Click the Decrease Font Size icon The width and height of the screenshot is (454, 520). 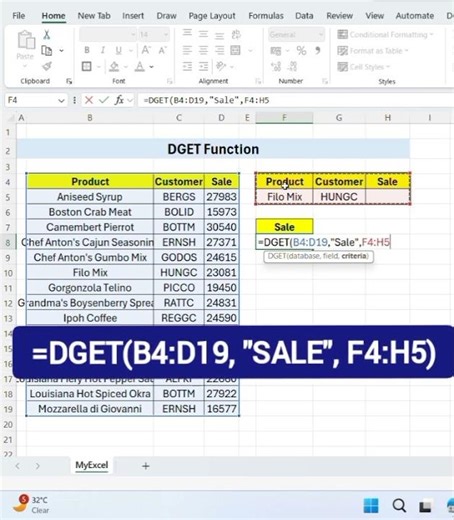[162, 50]
